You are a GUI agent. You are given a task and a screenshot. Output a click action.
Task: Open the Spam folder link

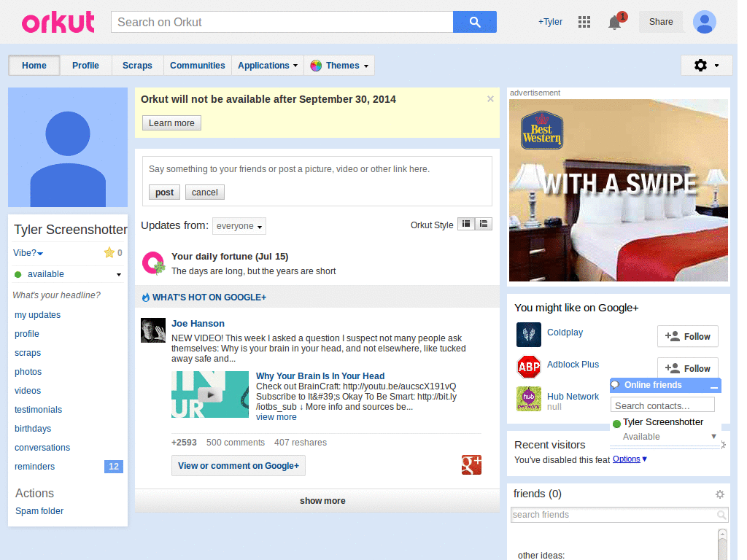(x=39, y=511)
